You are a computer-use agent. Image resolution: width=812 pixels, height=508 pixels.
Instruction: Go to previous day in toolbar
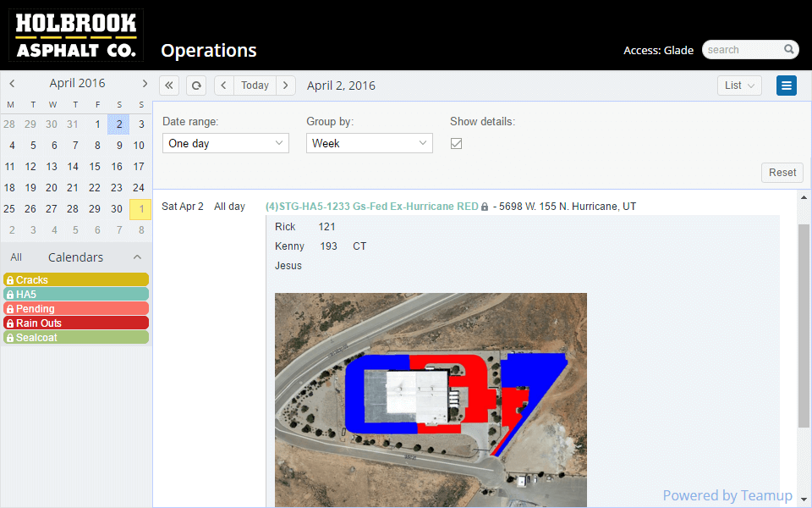[x=223, y=86]
